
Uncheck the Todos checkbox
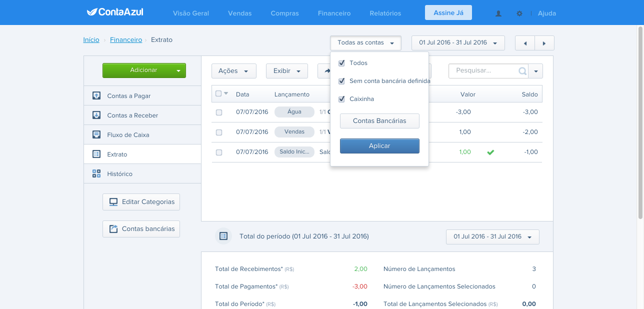tap(342, 63)
